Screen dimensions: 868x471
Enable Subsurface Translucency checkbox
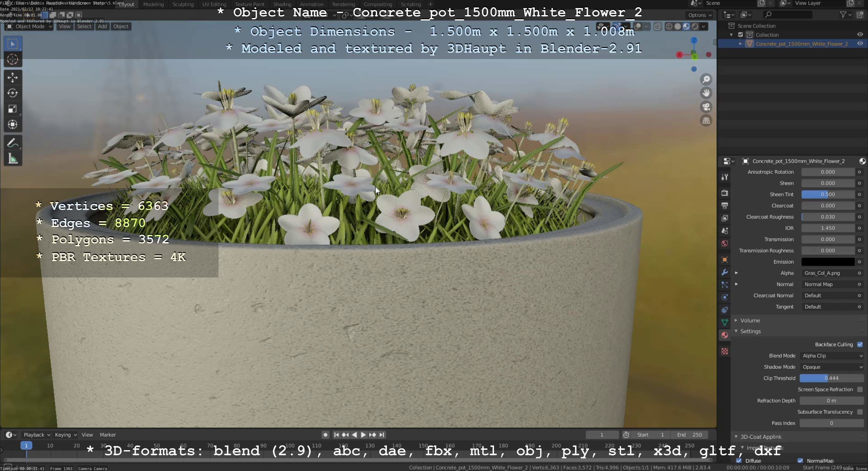coord(860,412)
